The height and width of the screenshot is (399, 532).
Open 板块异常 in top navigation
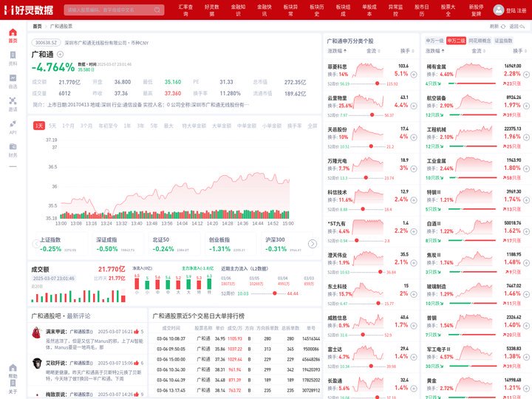tap(291, 10)
